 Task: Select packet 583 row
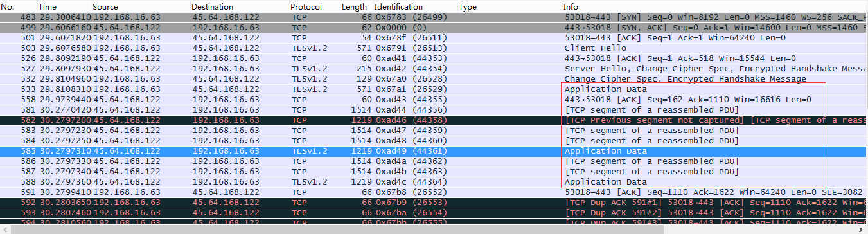click(434, 130)
